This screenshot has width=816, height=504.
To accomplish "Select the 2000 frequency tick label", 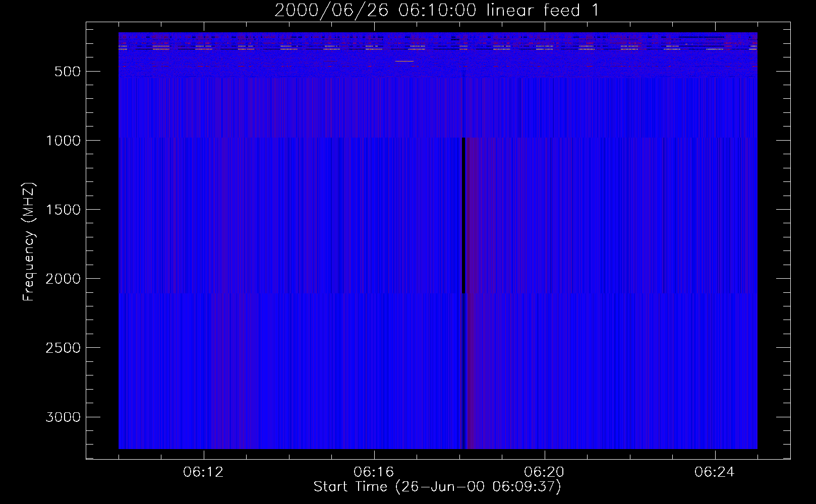I will pos(63,279).
